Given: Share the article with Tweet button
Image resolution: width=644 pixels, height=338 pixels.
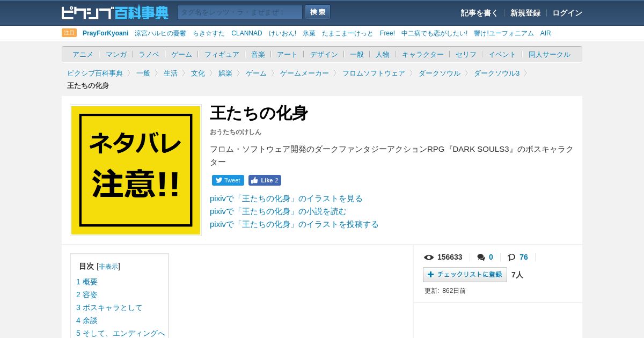Looking at the screenshot, I should point(228,180).
